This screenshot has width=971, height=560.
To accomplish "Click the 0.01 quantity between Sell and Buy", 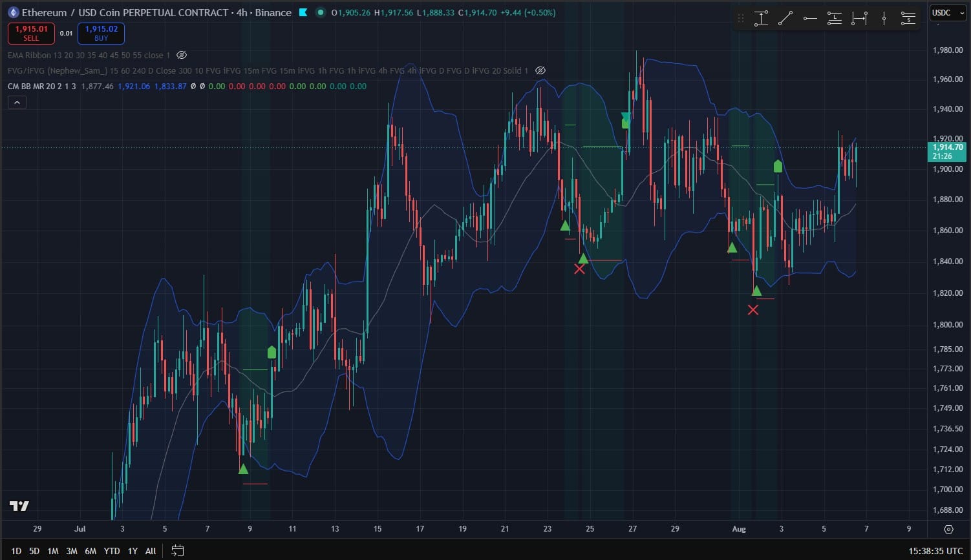I will tap(66, 34).
